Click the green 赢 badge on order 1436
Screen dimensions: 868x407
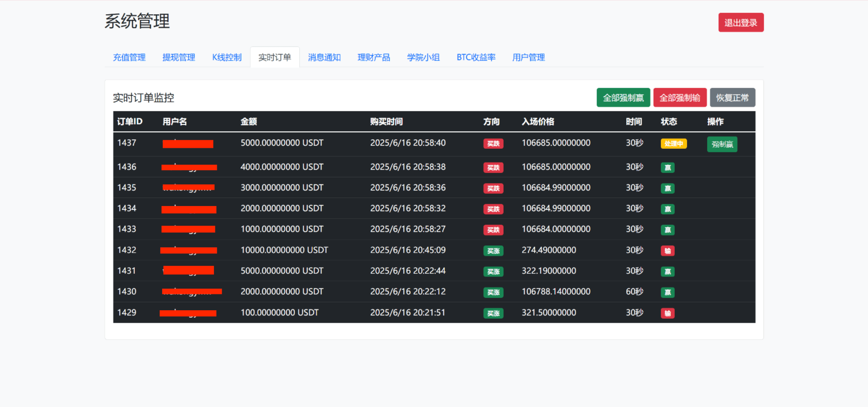tap(667, 168)
